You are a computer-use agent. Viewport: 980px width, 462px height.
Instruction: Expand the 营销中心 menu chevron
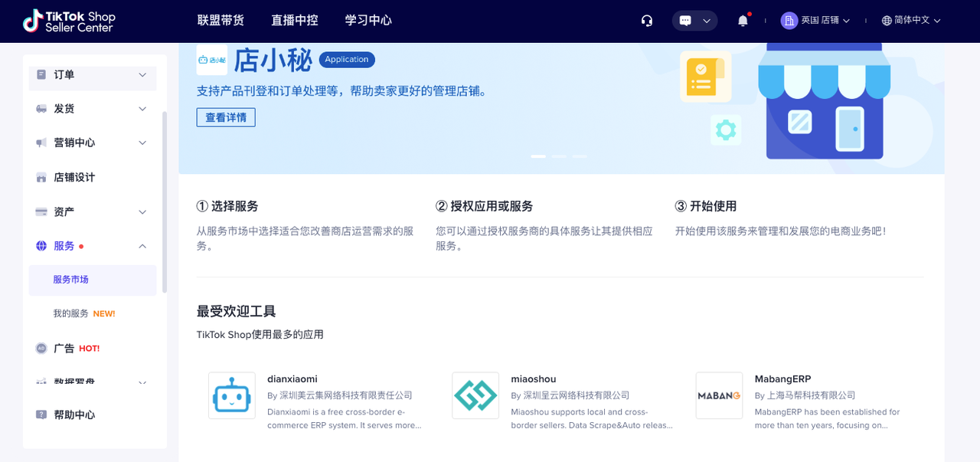tap(142, 143)
